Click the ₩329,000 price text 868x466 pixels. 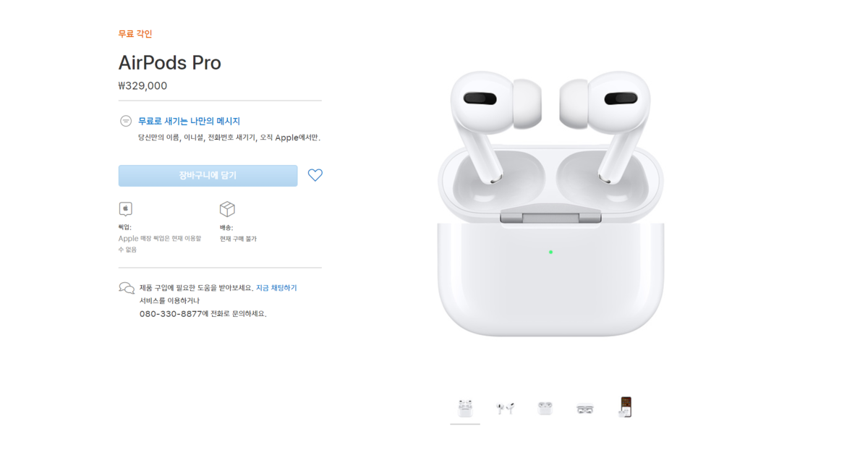tap(142, 85)
